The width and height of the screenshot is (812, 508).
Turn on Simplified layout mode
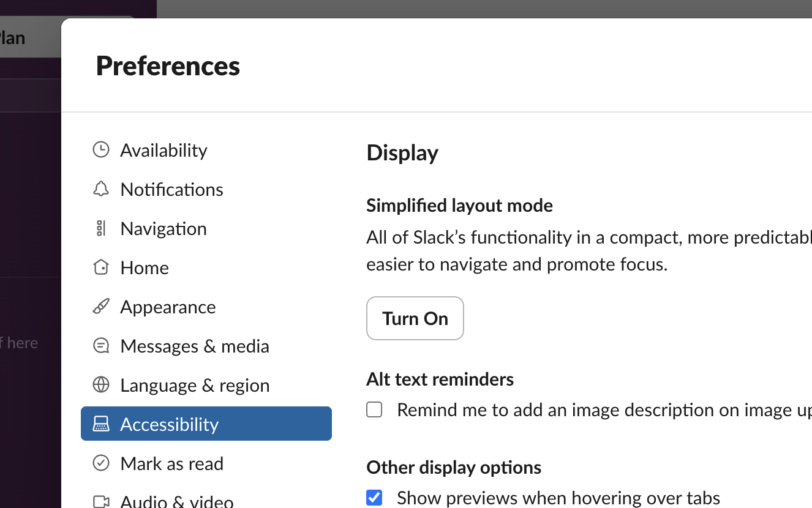(415, 318)
